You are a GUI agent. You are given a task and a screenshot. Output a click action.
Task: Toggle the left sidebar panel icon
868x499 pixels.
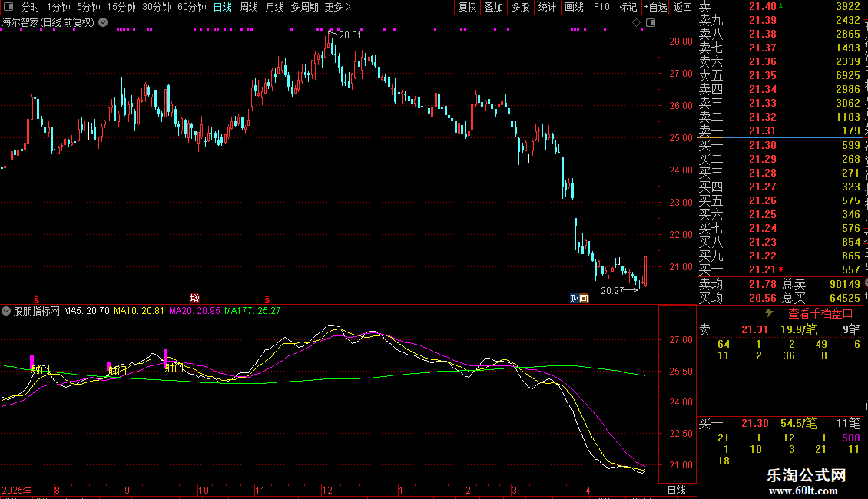(x=8, y=7)
